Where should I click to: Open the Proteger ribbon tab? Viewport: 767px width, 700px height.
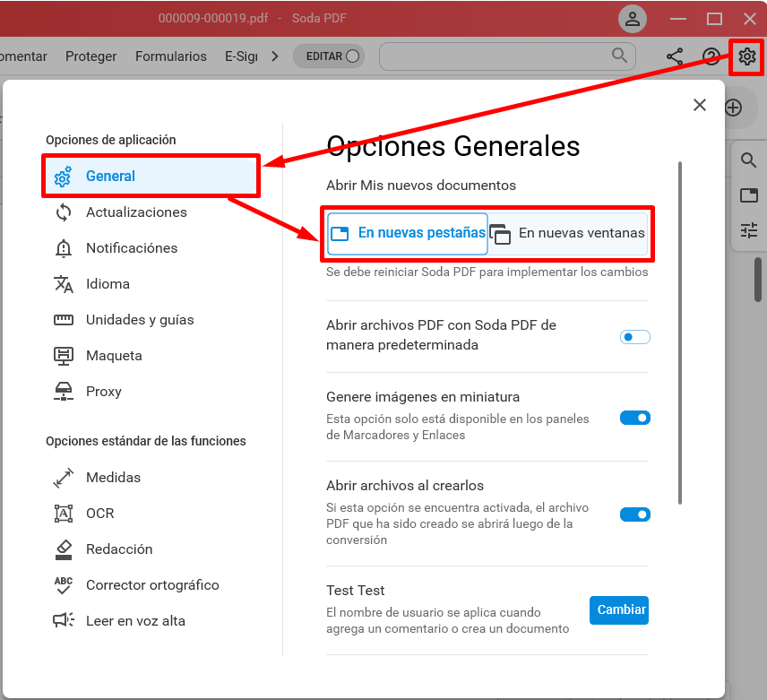pyautogui.click(x=91, y=56)
